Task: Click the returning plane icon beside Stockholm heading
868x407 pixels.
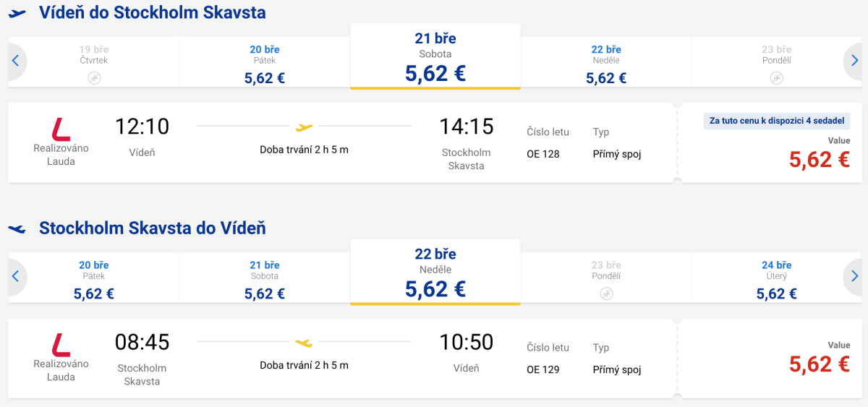Action: point(17,228)
